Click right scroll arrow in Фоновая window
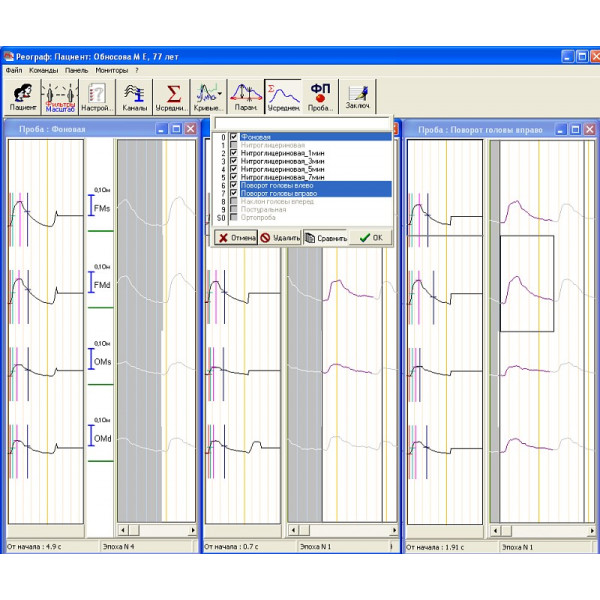 192,530
